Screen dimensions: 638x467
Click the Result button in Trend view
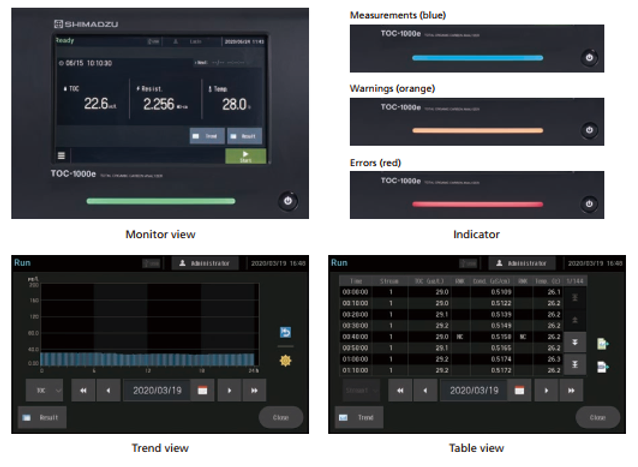click(42, 417)
